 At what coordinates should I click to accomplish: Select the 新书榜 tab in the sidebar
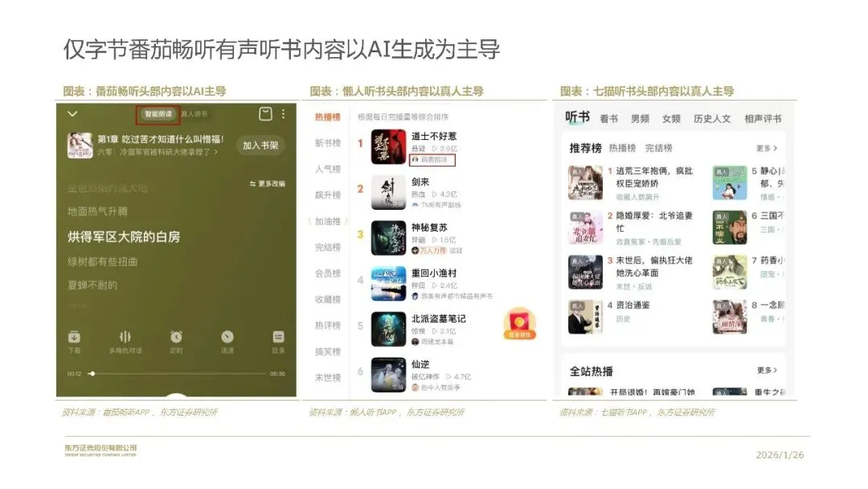click(328, 143)
